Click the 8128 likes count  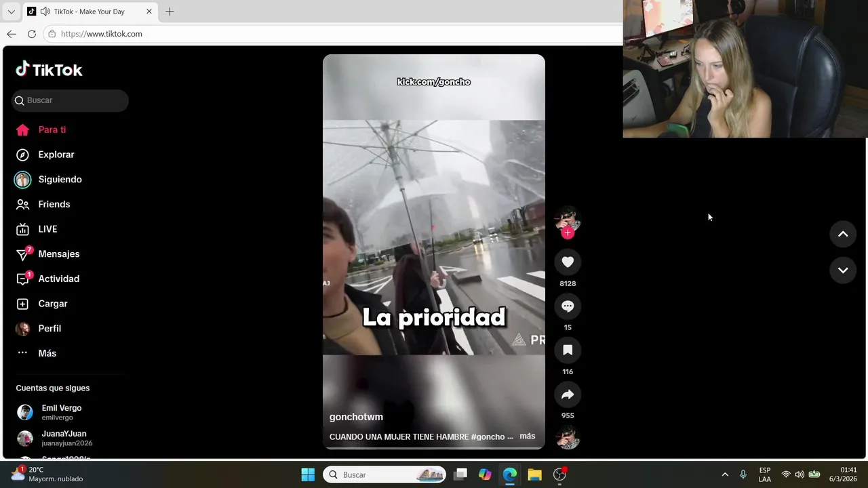[568, 283]
